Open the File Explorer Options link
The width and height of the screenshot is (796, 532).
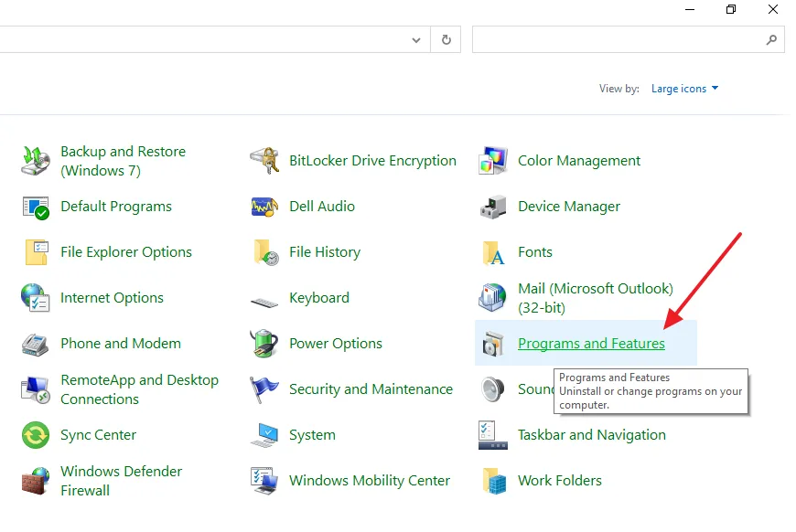coord(126,252)
